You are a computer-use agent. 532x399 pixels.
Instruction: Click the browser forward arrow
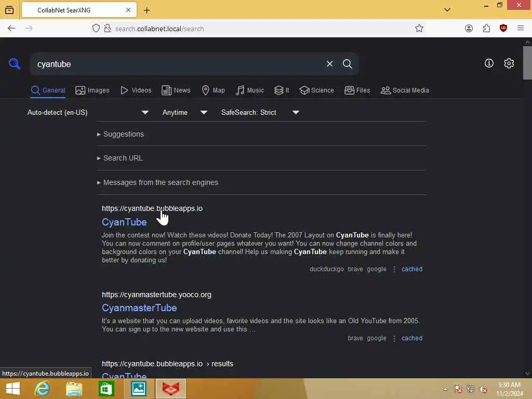tap(29, 29)
